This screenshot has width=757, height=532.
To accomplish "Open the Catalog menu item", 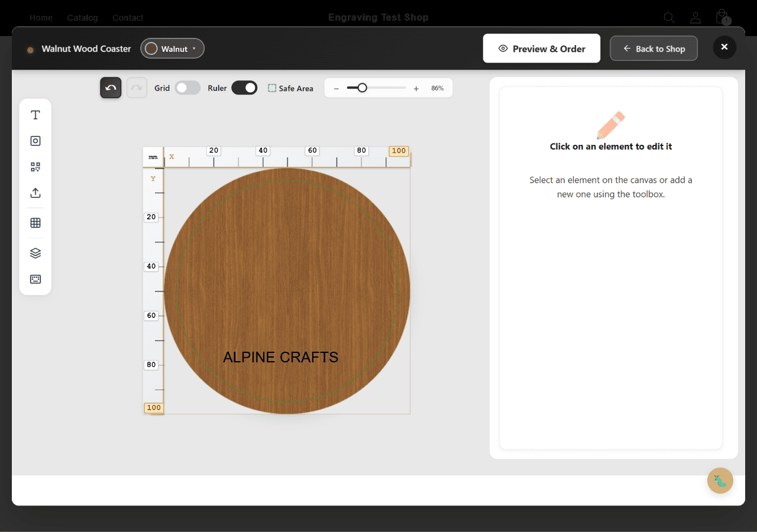I will tap(82, 18).
